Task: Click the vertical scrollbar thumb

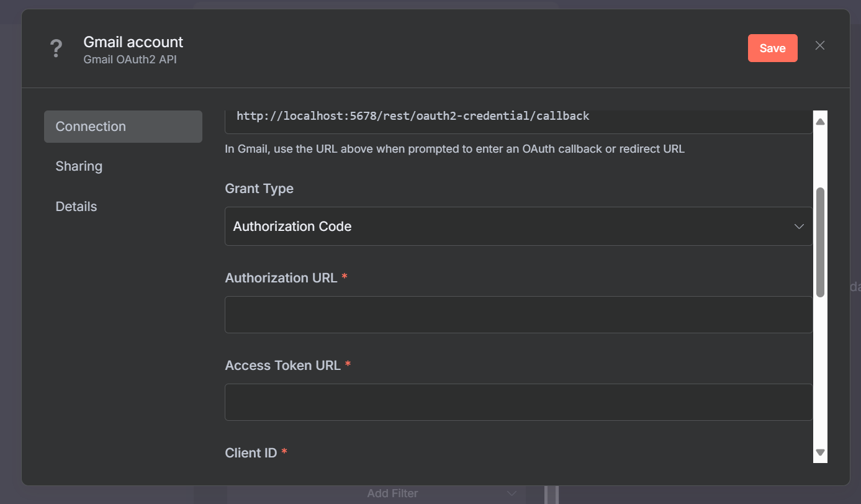Action: click(820, 242)
